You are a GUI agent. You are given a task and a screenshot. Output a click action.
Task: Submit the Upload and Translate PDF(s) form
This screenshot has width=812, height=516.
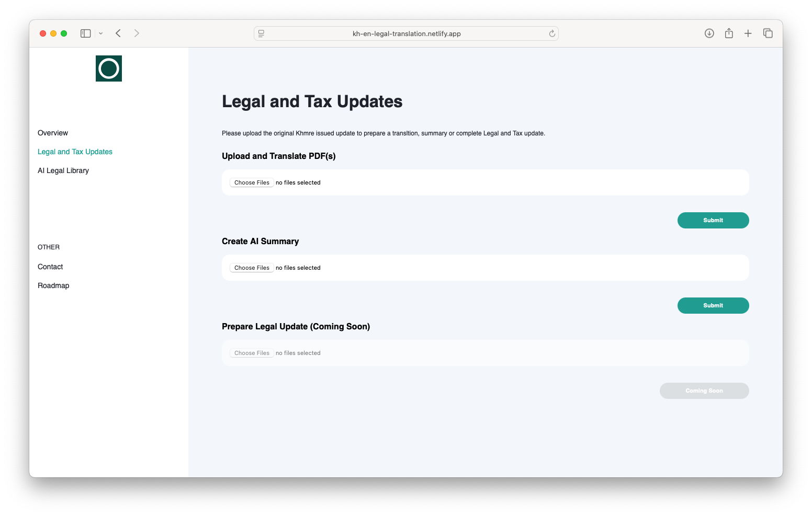tap(713, 220)
